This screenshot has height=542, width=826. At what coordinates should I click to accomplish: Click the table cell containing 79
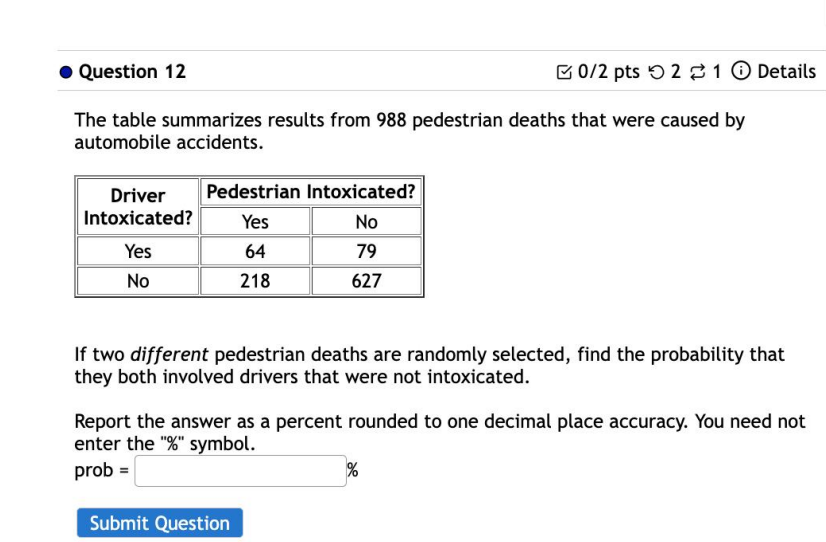tap(367, 251)
